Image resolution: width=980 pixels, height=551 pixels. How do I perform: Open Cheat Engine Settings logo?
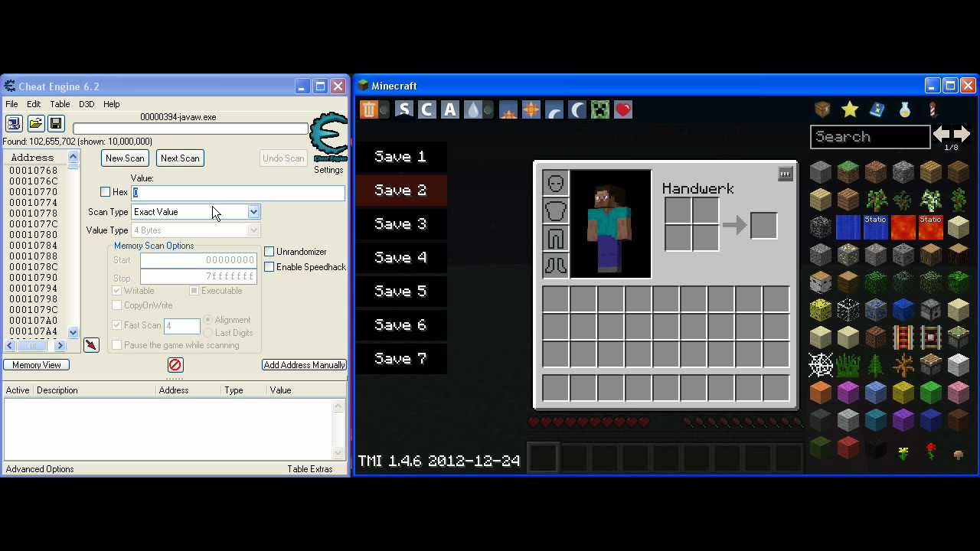pyautogui.click(x=329, y=139)
